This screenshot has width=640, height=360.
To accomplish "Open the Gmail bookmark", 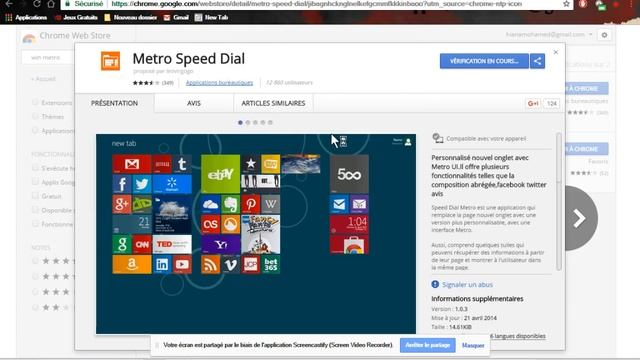I will [176, 18].
